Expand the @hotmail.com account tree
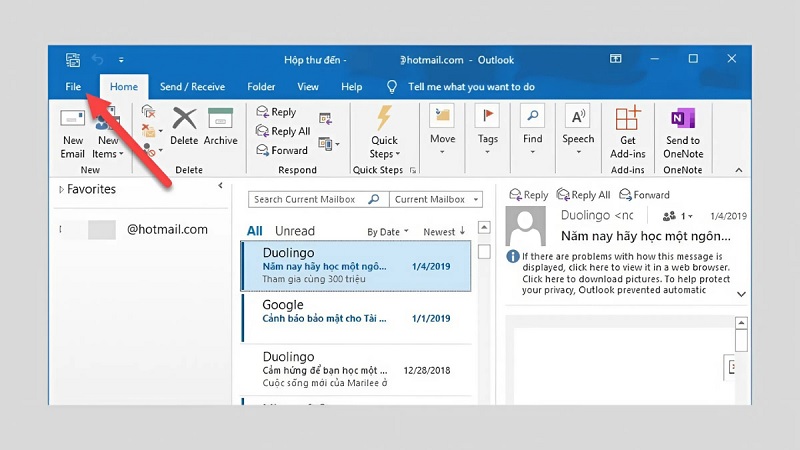This screenshot has width=800, height=450. 60,229
